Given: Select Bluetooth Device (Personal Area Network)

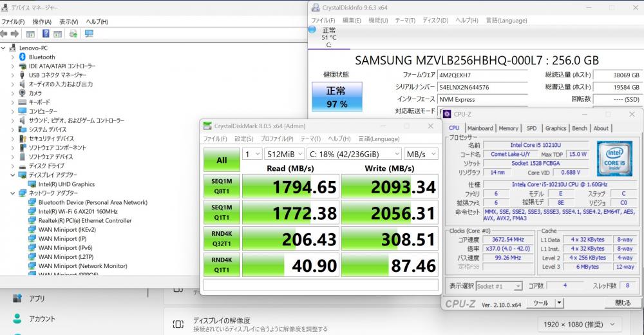Looking at the screenshot, I should pos(93,202).
